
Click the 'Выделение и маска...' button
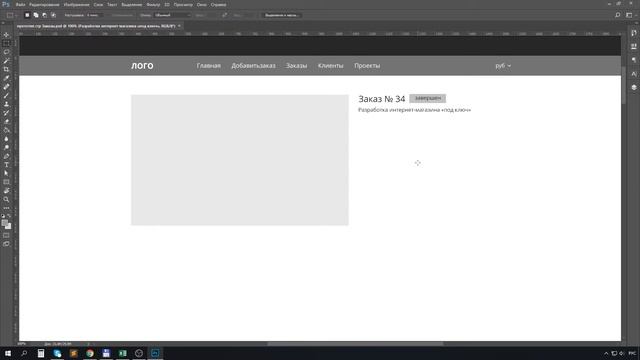click(x=281, y=15)
